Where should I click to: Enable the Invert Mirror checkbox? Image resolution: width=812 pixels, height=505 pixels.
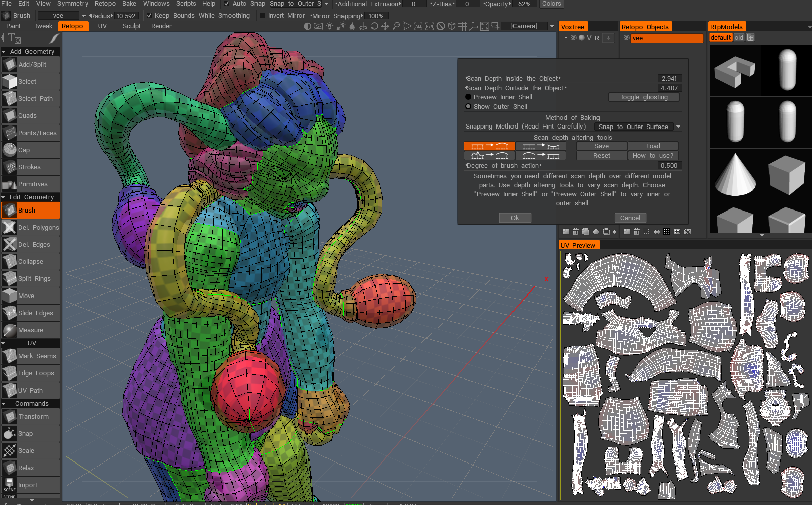click(263, 16)
